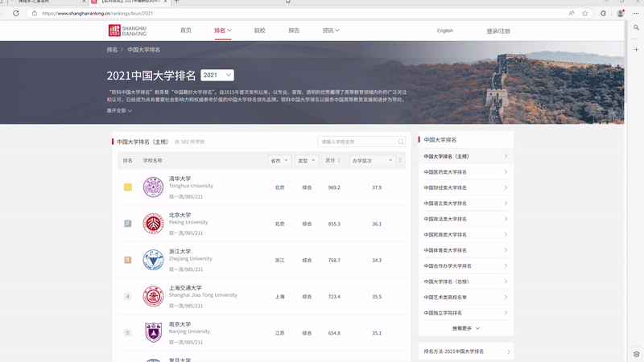
Task: Open the 排名 navigation dropdown
Action: tap(223, 31)
